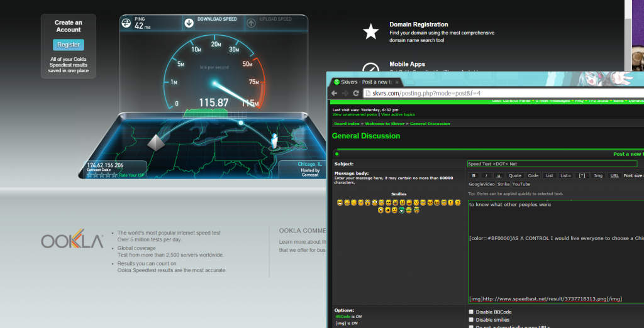644x328 pixels.
Task: Close the Skivers browser tab
Action: pyautogui.click(x=397, y=82)
